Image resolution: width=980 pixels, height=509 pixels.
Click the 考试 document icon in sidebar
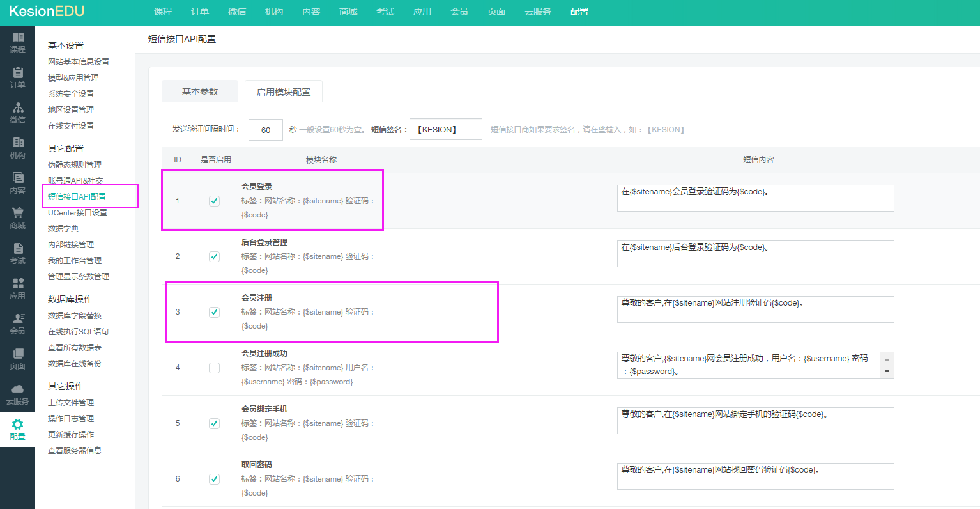click(x=18, y=249)
